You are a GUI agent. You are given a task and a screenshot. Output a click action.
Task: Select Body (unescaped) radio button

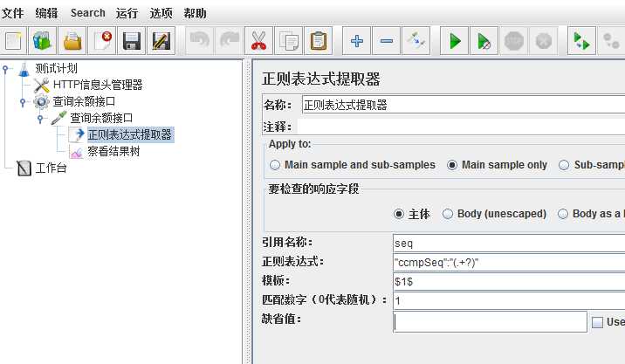point(448,214)
